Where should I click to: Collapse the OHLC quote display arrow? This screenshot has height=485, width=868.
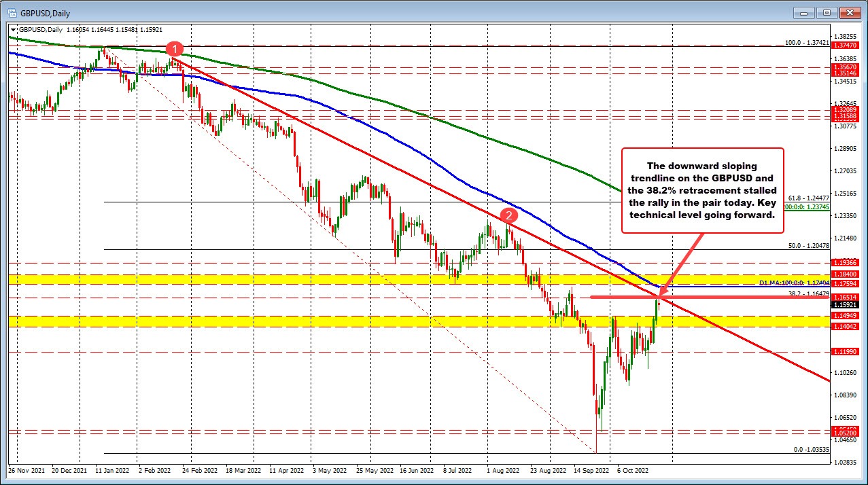(14, 31)
